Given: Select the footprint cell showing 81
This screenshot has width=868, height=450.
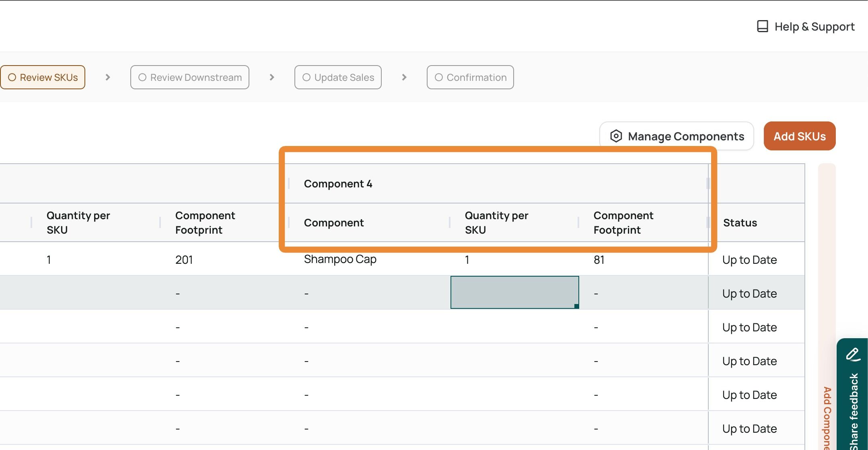Looking at the screenshot, I should pyautogui.click(x=643, y=259).
